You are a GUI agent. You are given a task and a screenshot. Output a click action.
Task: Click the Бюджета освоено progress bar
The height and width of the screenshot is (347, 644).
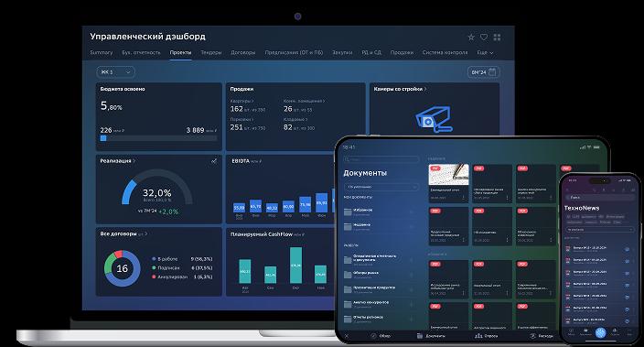[158, 138]
